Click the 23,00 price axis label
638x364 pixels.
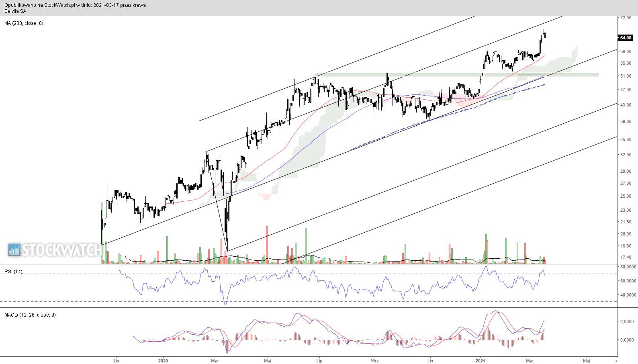pos(626,210)
